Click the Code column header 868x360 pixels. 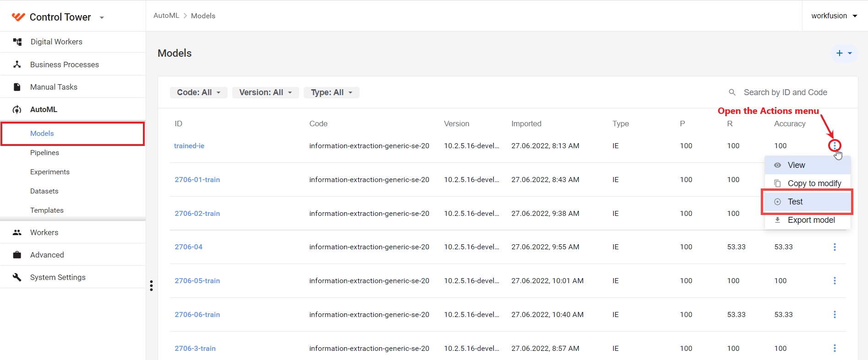[x=318, y=124]
